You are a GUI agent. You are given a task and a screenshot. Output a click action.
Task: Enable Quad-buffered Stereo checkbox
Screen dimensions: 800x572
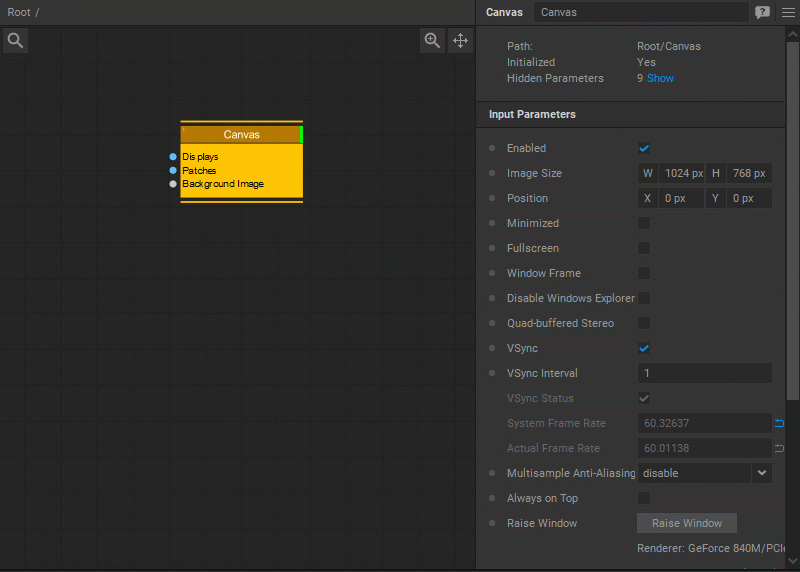click(644, 323)
